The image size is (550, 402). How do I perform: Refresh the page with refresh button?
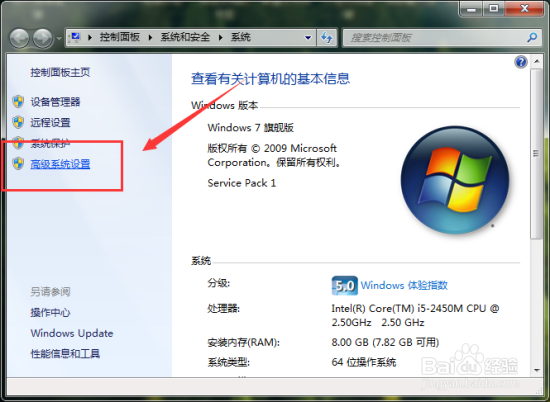click(x=327, y=38)
